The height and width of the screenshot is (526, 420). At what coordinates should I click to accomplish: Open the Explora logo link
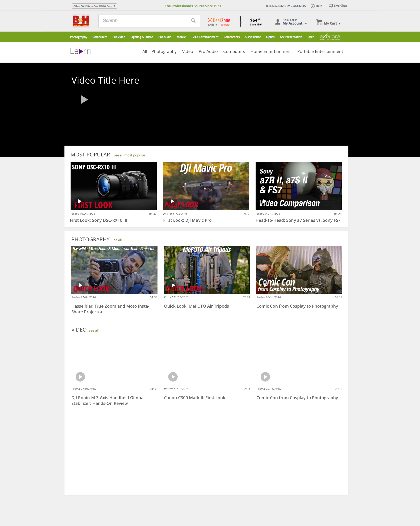click(330, 37)
